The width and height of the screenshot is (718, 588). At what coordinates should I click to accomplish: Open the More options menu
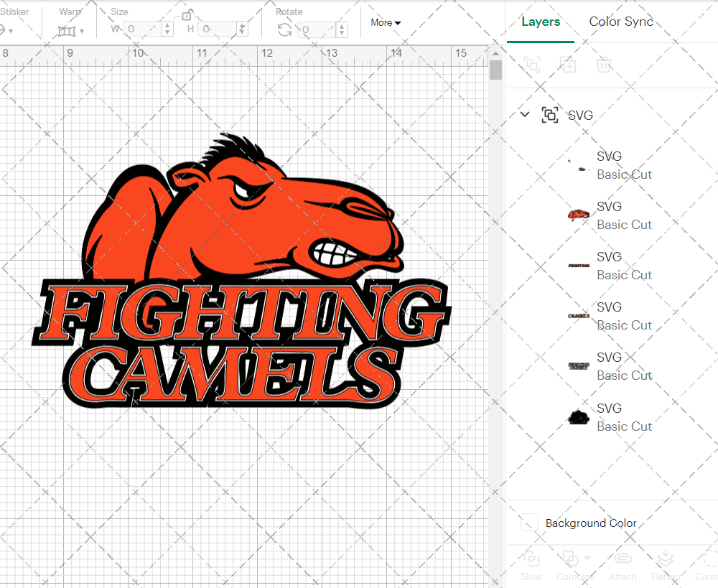pyautogui.click(x=386, y=22)
